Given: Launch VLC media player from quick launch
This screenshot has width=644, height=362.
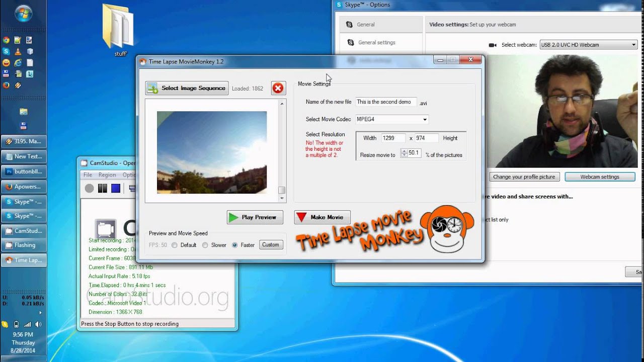Looking at the screenshot, I should [18, 51].
